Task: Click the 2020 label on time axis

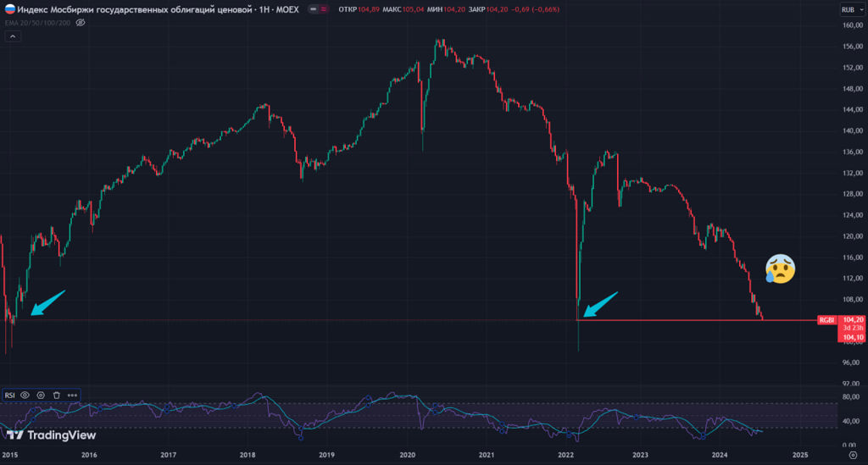Action: [x=406, y=455]
